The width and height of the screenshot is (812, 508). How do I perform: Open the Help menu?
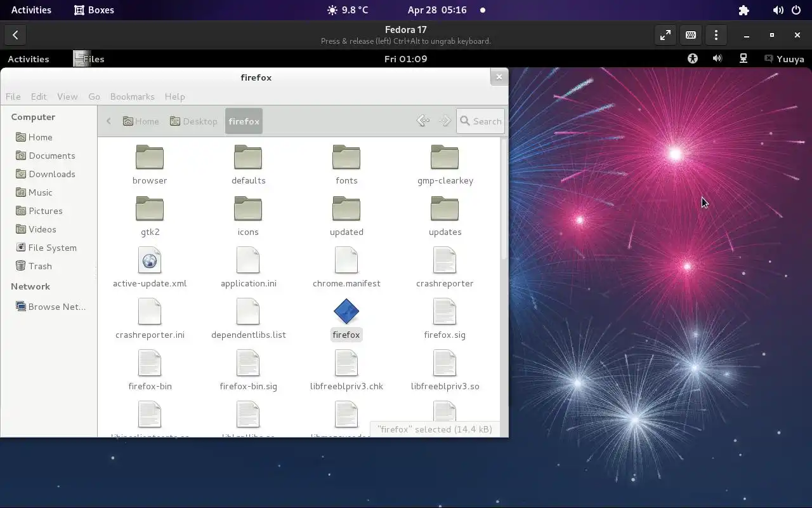(x=174, y=97)
